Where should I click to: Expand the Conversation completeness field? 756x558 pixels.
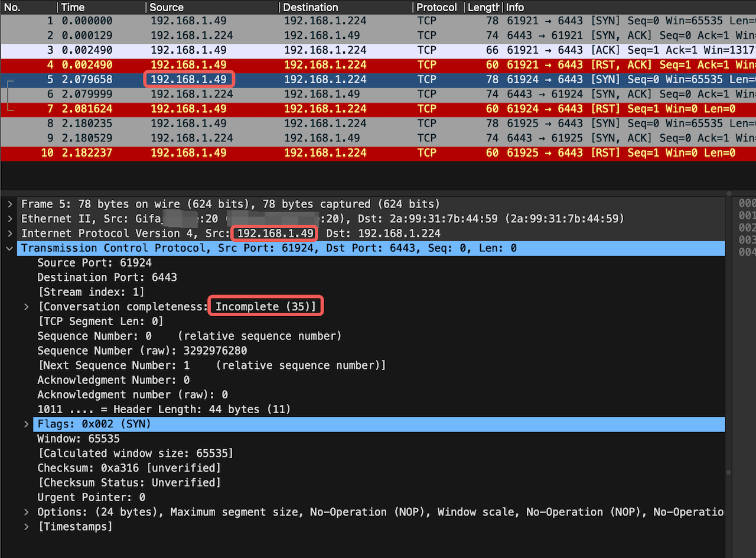[26, 307]
